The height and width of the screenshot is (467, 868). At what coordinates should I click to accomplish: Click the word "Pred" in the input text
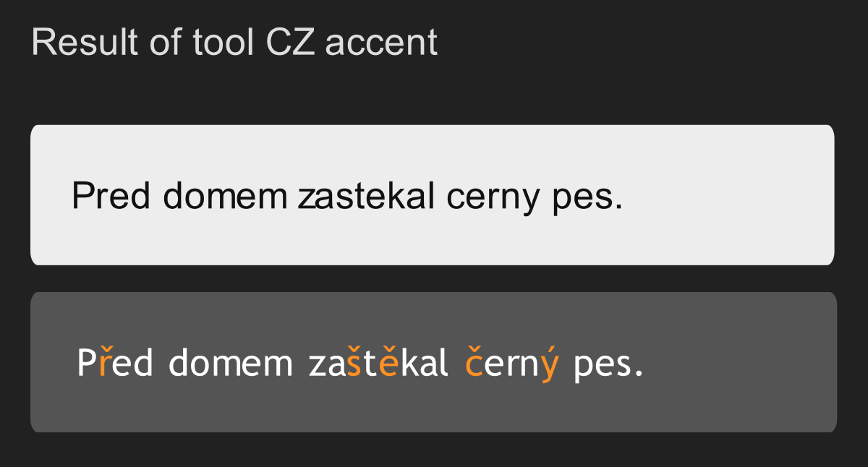(x=111, y=195)
